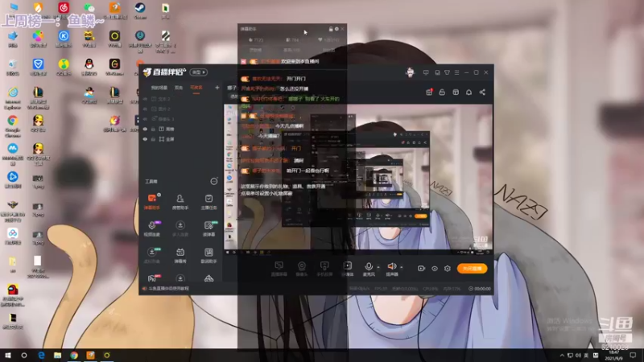Image resolution: width=644 pixels, height=362 pixels.
Task: Open stream settings gear in bottom bar
Action: (448, 269)
